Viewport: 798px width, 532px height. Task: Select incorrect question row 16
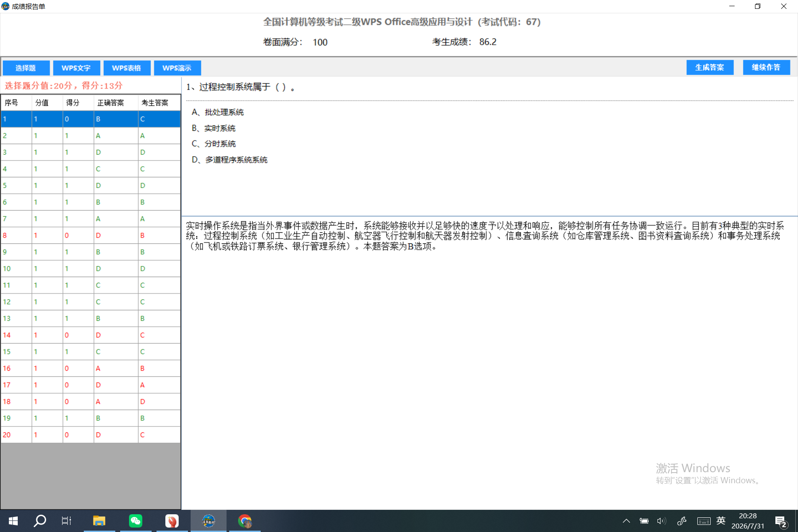click(x=90, y=368)
